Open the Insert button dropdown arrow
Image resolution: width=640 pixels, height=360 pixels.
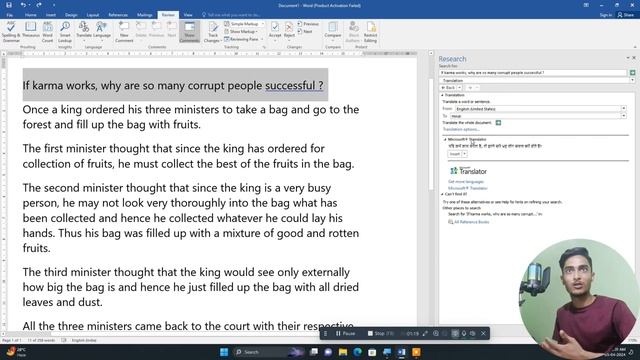pos(464,154)
